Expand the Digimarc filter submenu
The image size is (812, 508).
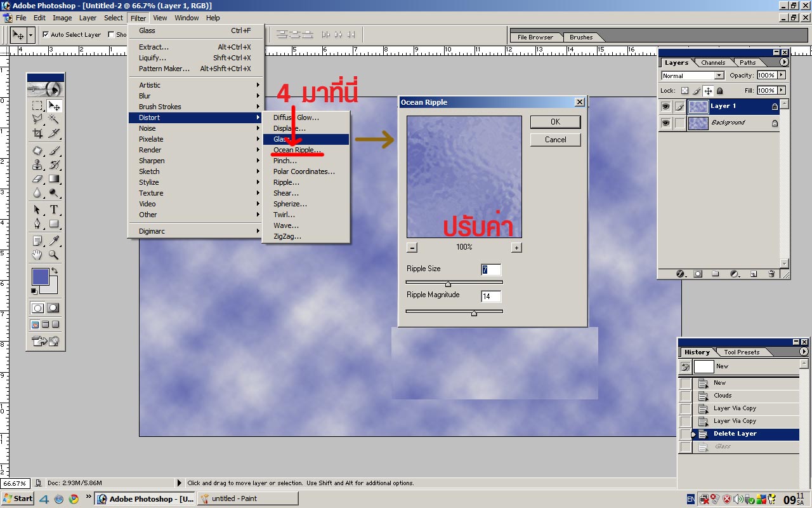click(197, 231)
